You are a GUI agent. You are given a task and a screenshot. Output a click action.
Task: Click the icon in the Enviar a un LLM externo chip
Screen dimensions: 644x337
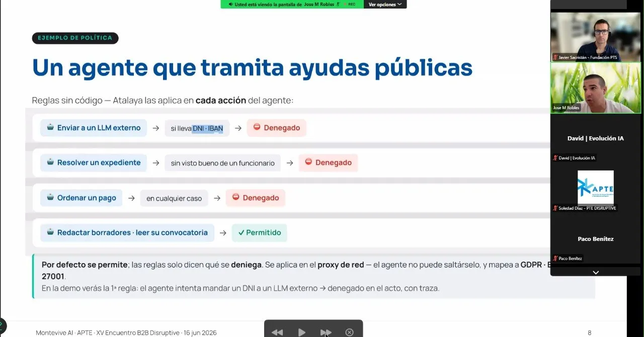tap(50, 128)
